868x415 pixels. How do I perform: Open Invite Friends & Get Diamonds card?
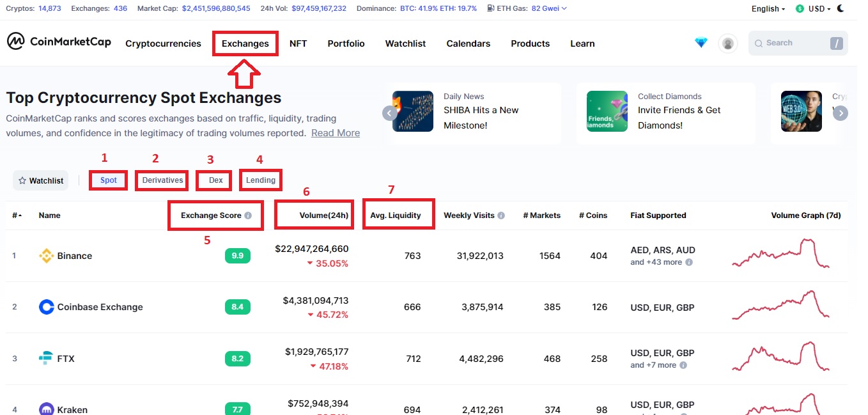click(665, 113)
